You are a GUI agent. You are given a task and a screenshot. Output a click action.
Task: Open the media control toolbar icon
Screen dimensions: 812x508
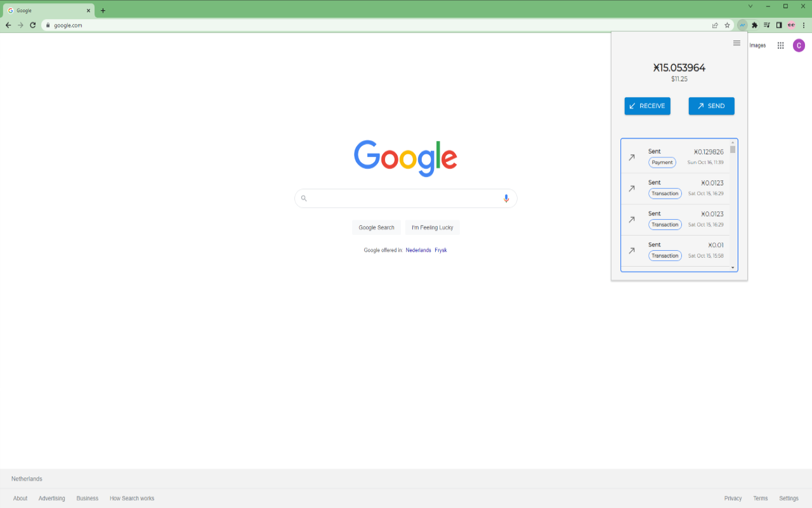click(x=766, y=25)
